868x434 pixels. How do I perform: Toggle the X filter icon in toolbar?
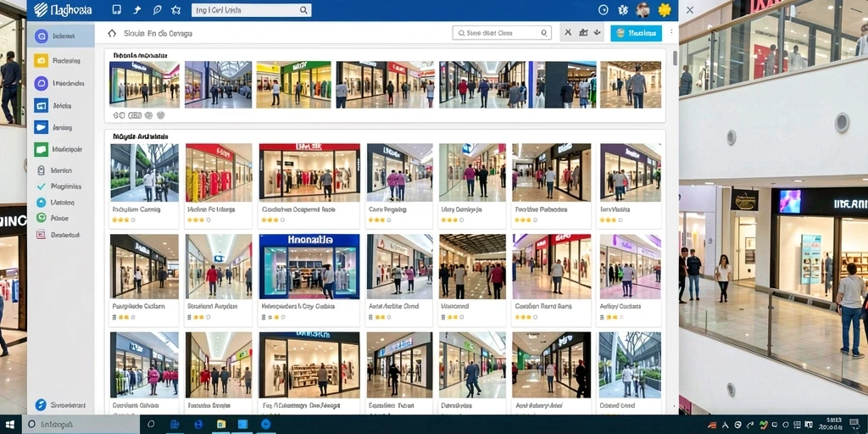pos(568,33)
